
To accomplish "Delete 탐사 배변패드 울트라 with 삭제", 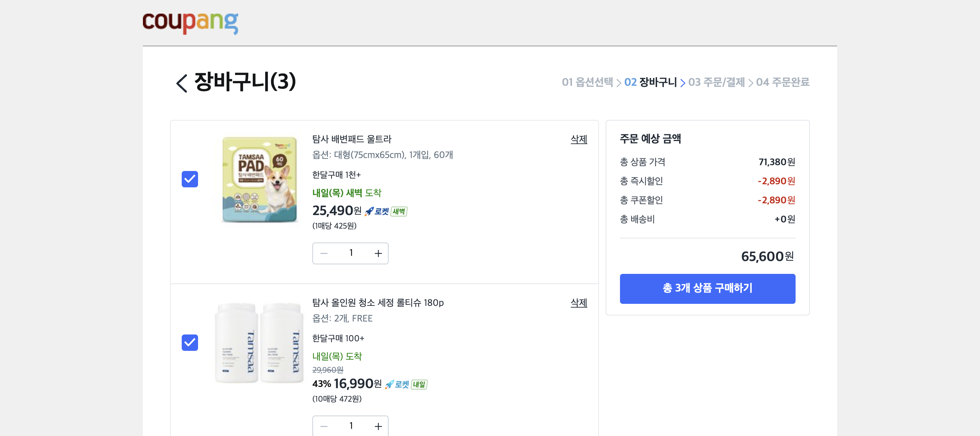I will [x=578, y=139].
